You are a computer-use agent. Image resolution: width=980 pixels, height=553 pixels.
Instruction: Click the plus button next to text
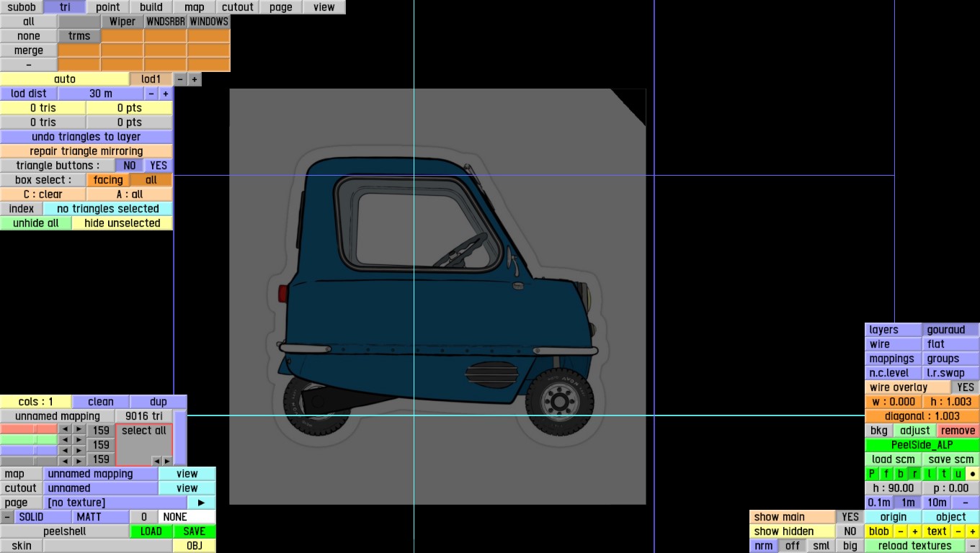973,531
